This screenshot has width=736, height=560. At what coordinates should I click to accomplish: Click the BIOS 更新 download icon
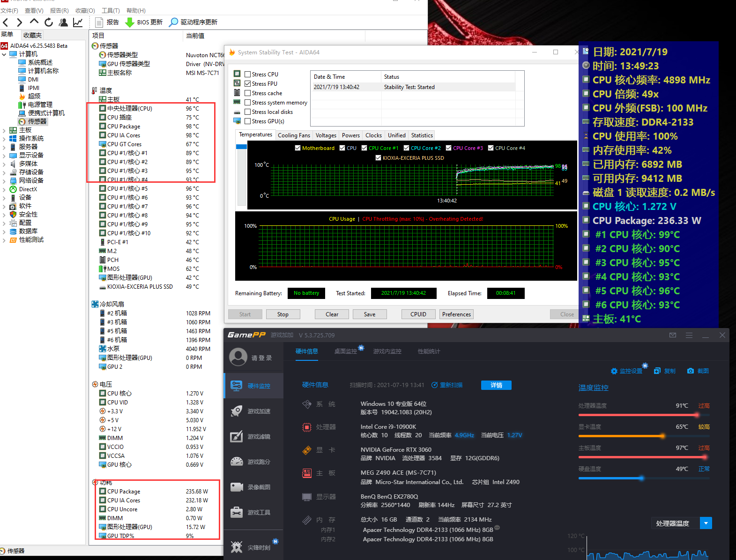tap(130, 22)
